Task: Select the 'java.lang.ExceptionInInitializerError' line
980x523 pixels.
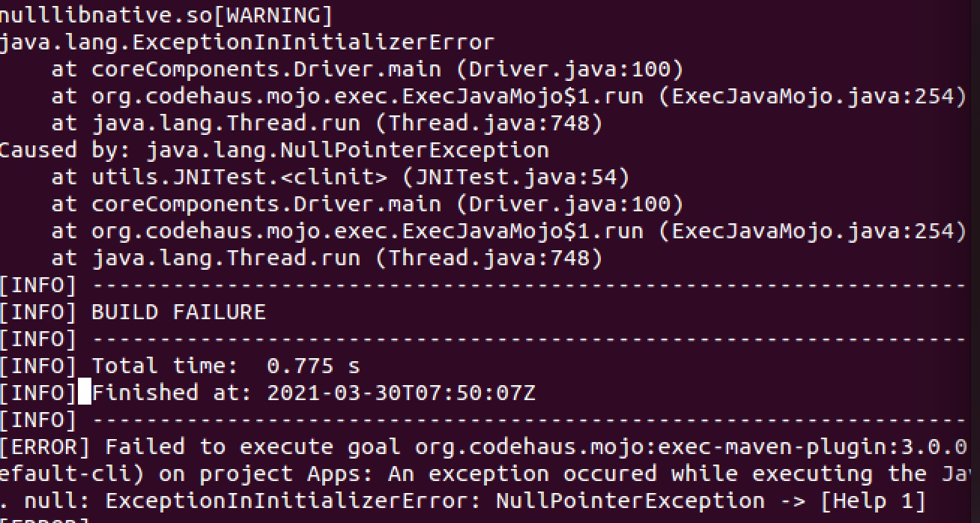Action: point(246,42)
